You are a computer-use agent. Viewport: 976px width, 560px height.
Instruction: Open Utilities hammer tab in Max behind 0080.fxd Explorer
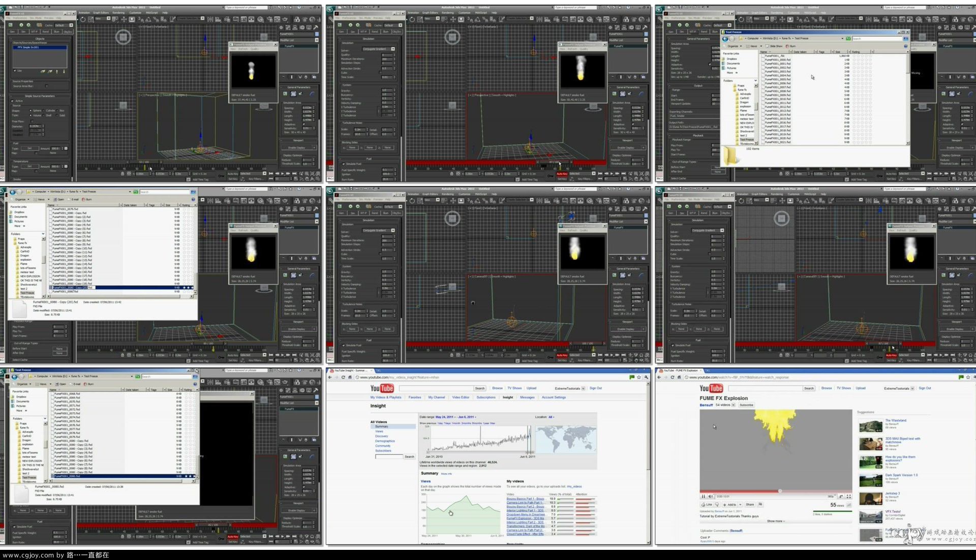(317, 390)
